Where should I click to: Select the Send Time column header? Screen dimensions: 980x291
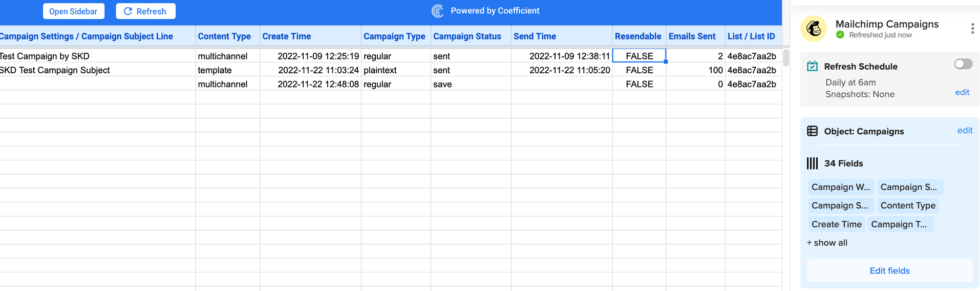point(562,36)
